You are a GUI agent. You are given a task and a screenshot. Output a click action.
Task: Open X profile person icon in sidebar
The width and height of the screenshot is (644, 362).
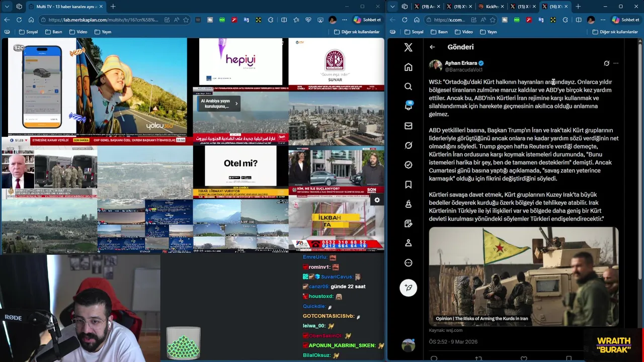pos(408,243)
